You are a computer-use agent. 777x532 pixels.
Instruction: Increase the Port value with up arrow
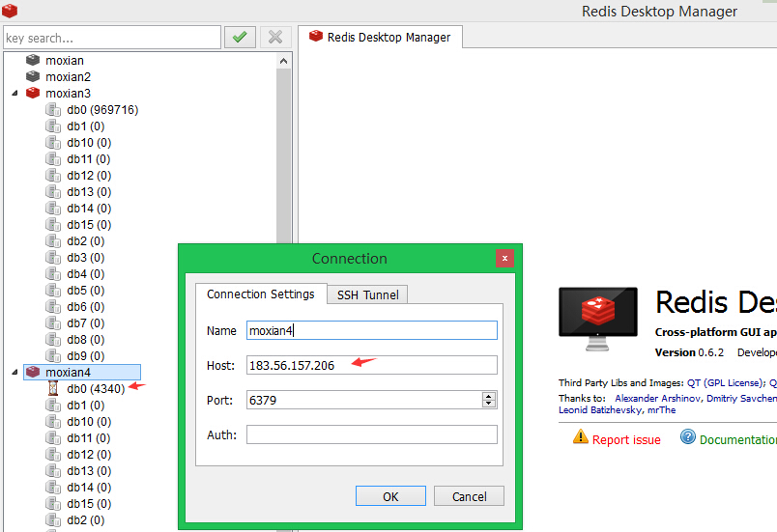(489, 396)
